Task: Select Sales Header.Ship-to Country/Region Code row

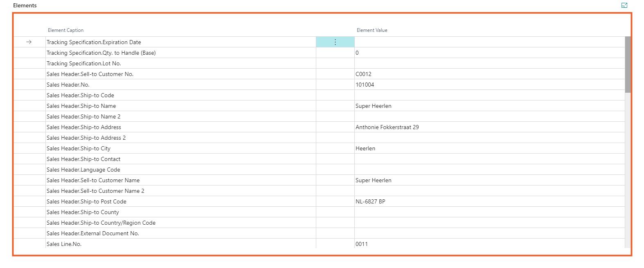Action: tap(101, 223)
